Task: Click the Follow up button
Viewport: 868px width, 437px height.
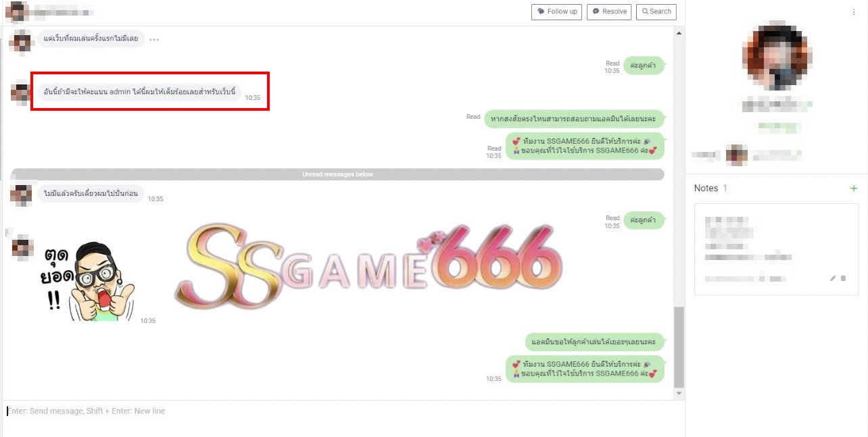Action: pos(556,11)
